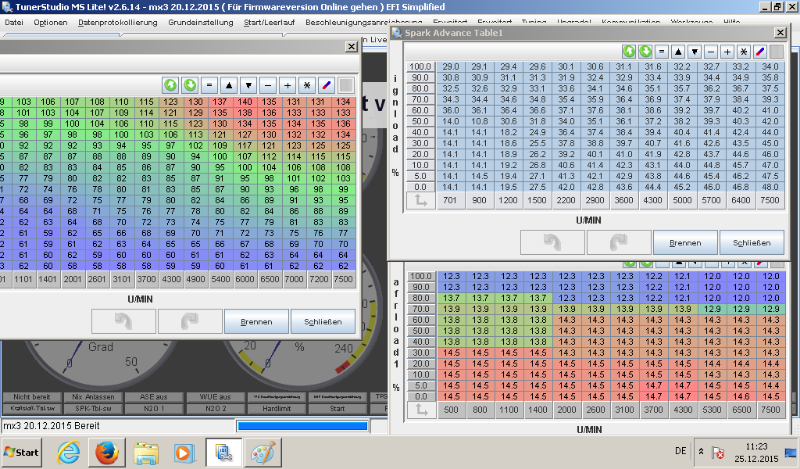Select the 100.0 load bin in Spark table
Viewport: 800px width, 469px height.
pyautogui.click(x=420, y=66)
